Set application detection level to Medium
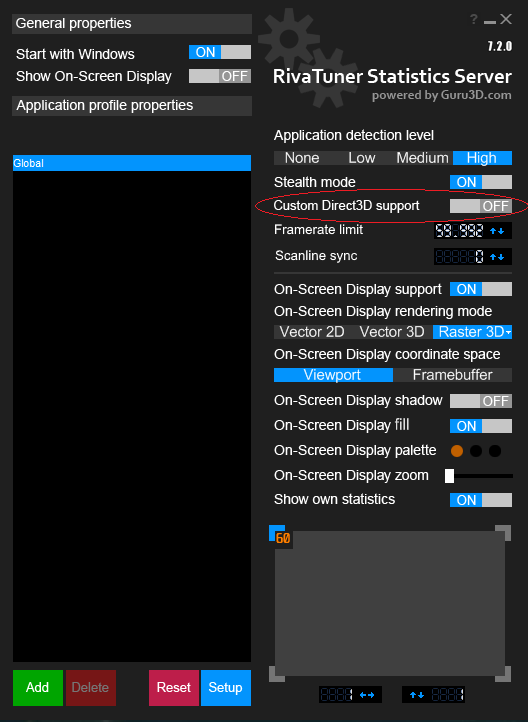Screen dimensions: 528x722 click(x=422, y=158)
